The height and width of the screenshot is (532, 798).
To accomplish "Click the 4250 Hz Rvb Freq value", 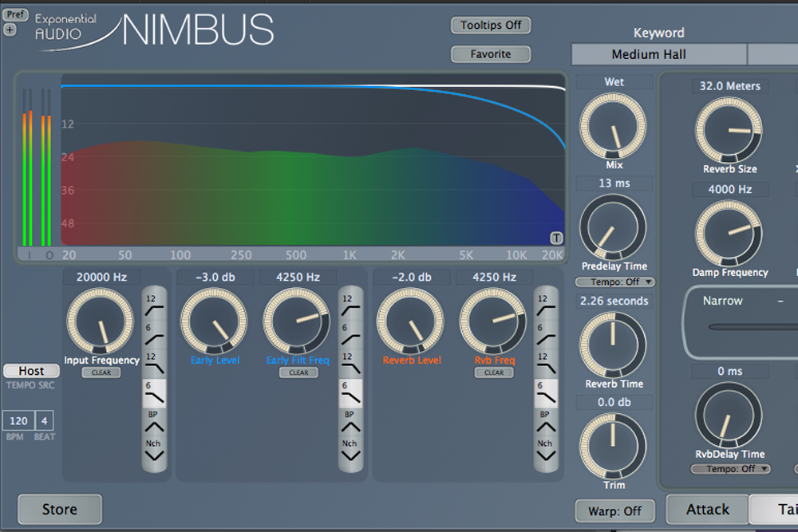I will 494,278.
